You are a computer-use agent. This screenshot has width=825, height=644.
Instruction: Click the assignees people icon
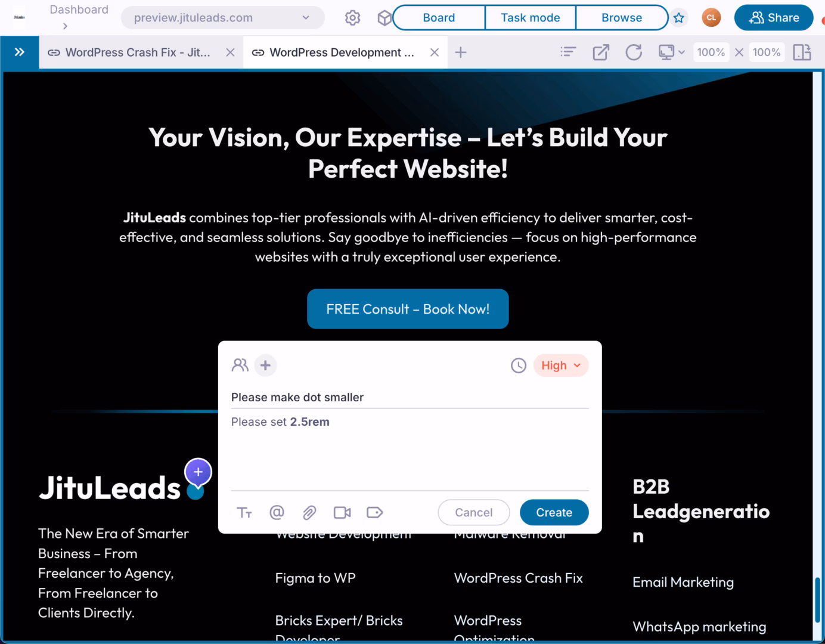coord(240,365)
